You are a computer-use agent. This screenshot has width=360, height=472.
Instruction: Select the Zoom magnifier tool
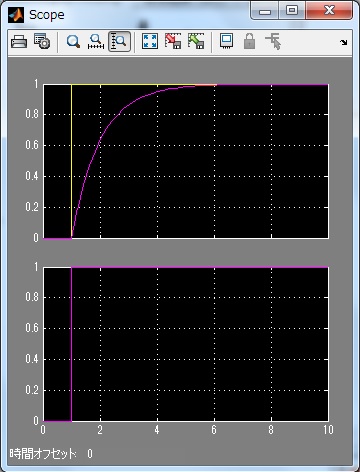(73, 42)
